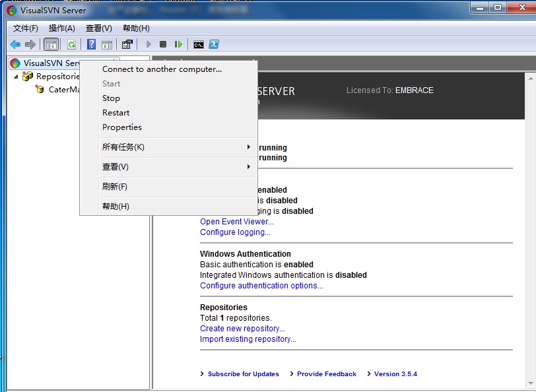Viewport: 536px width, 392px height.
Task: Start server with the play icon
Action: pos(149,44)
